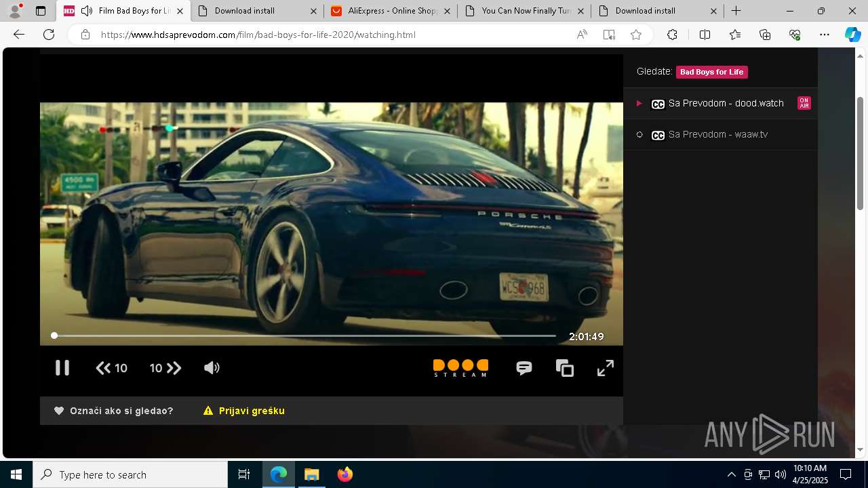Close the AliExpress tab

coord(447,11)
